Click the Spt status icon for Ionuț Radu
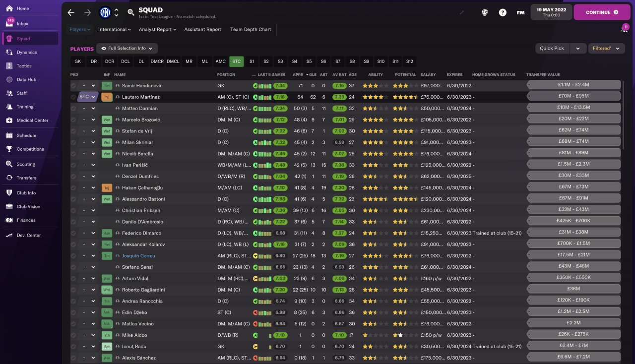This screenshot has height=364, width=635. pyautogui.click(x=107, y=347)
